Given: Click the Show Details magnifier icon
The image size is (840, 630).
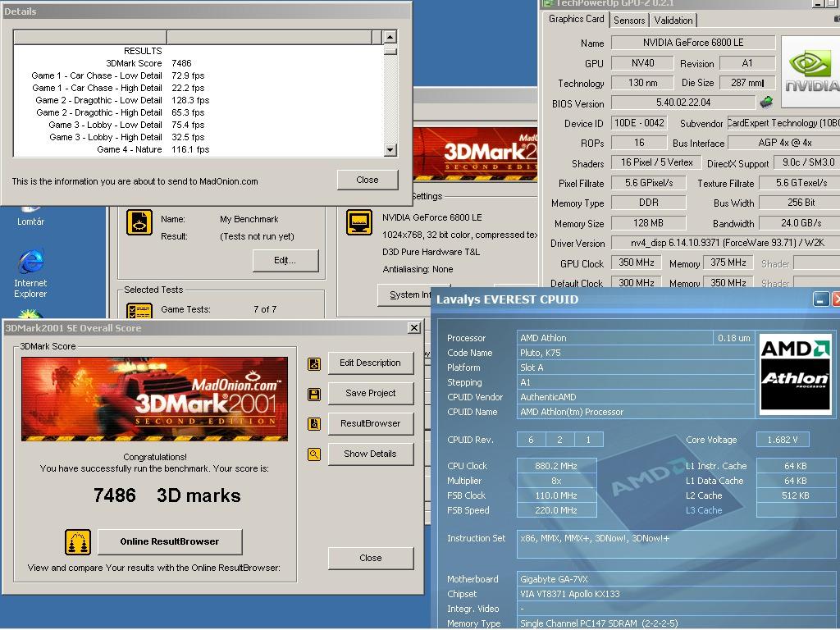Looking at the screenshot, I should 314,454.
